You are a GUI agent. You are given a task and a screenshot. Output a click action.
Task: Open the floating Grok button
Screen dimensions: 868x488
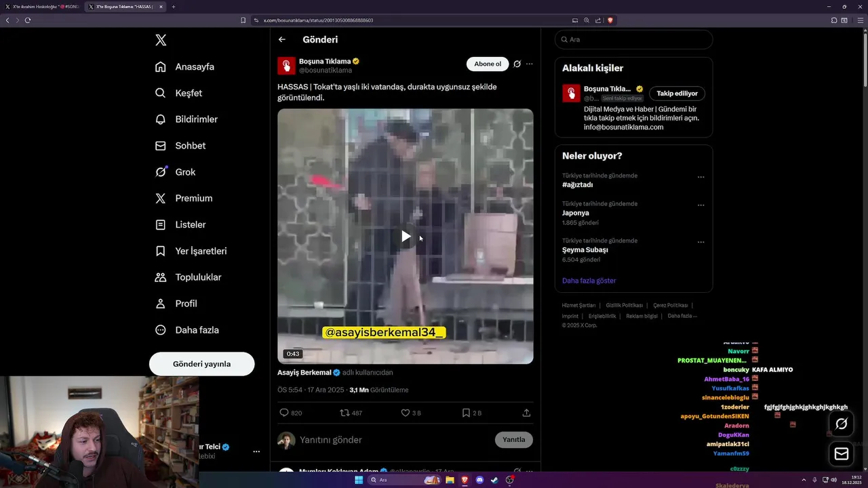[x=842, y=424]
